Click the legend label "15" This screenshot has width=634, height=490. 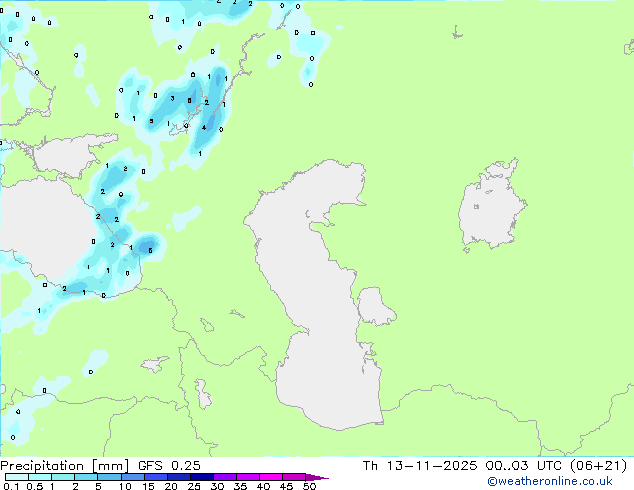point(148,486)
